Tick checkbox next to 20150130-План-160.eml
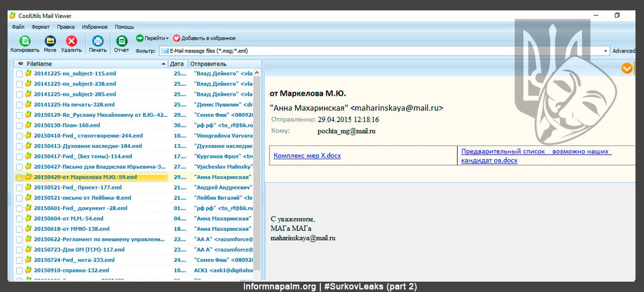Screen dimensions: 644x292 [x=19, y=126]
